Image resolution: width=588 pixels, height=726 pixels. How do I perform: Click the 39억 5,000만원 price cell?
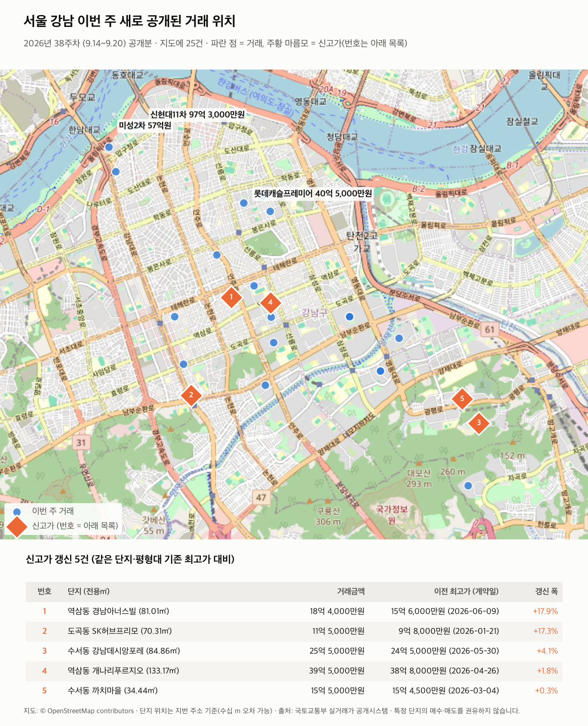[337, 671]
